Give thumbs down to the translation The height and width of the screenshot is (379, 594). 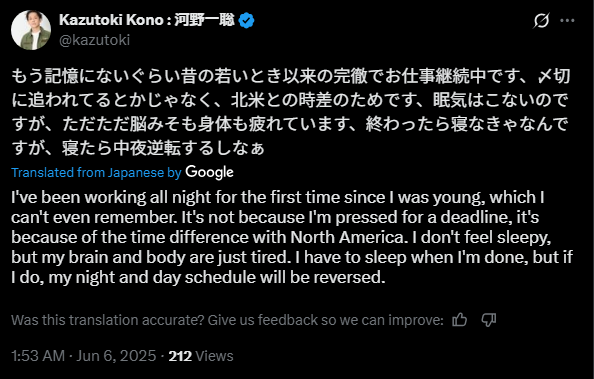pyautogui.click(x=489, y=320)
